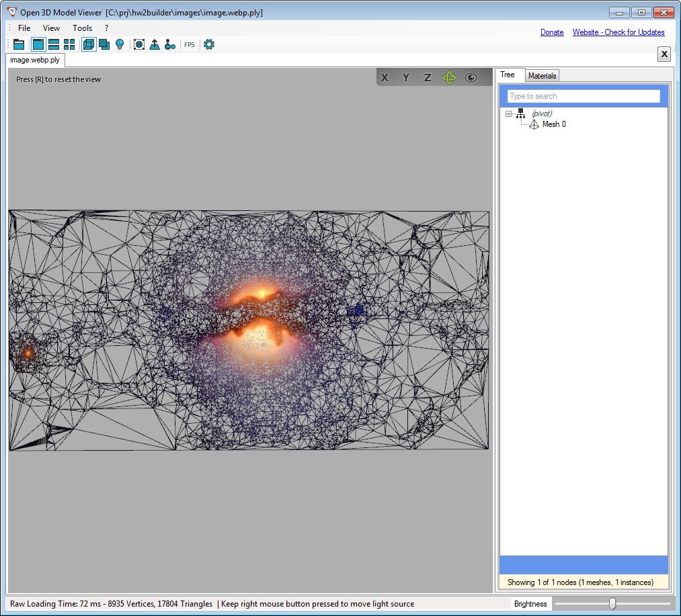Select the two horizontal viewports layout
Viewport: 681px width, 616px height.
pos(54,44)
